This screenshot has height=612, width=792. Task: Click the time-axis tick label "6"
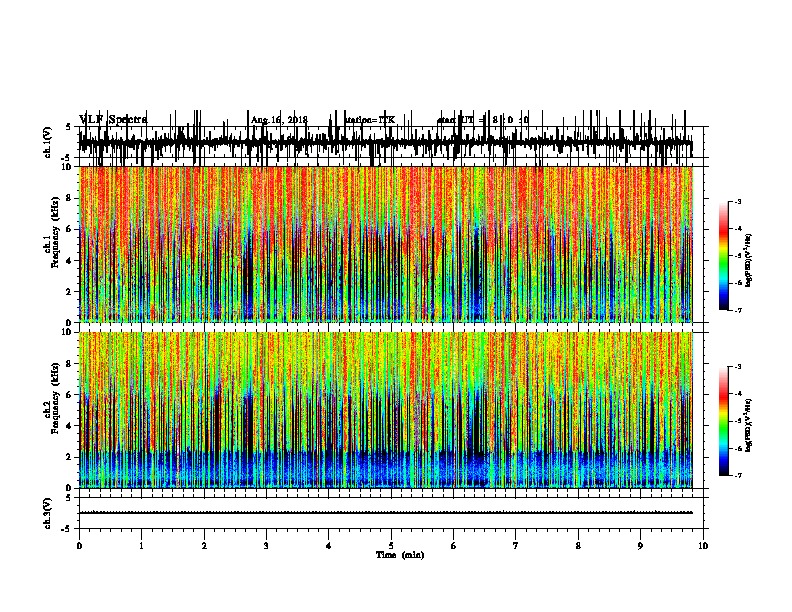[x=454, y=546]
